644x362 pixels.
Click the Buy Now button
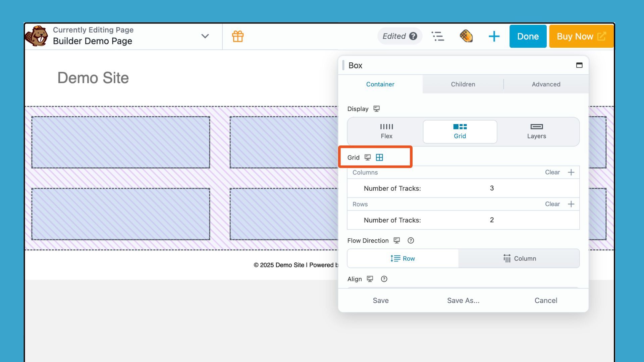581,36
